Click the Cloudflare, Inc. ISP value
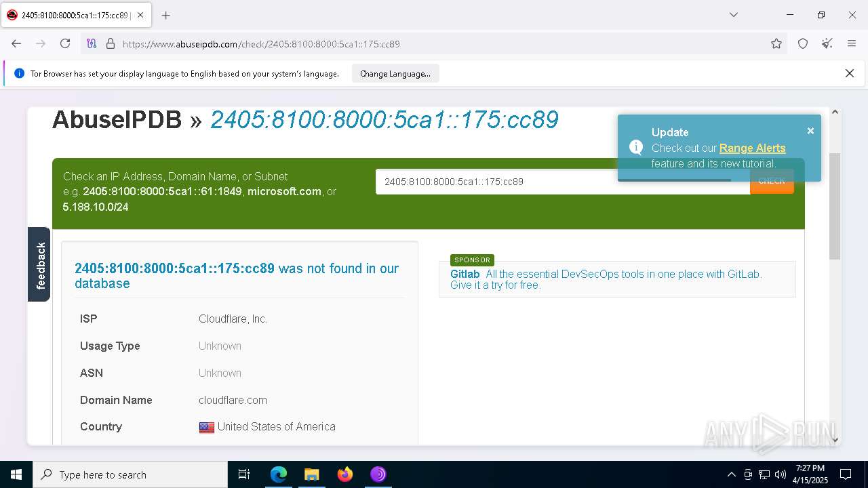The height and width of the screenshot is (488, 868). pyautogui.click(x=233, y=319)
